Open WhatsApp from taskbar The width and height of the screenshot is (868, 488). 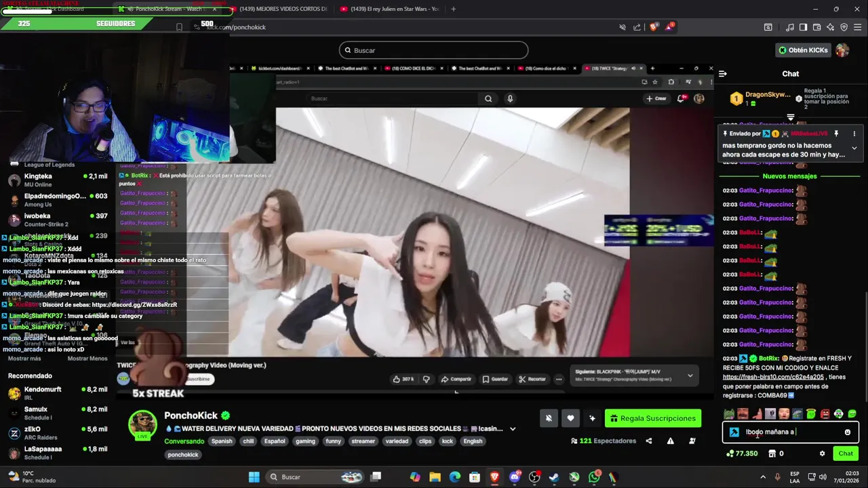[595, 476]
